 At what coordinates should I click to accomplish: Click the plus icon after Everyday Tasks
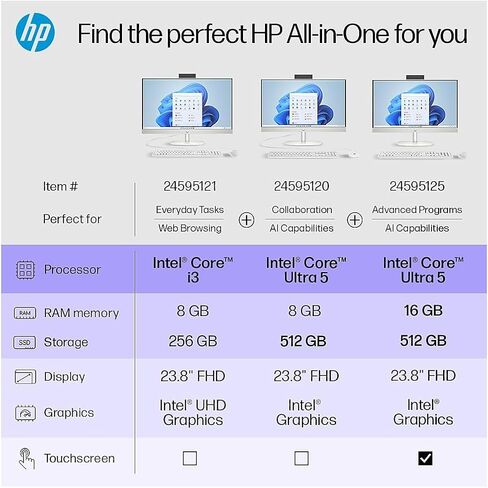pyautogui.click(x=247, y=220)
